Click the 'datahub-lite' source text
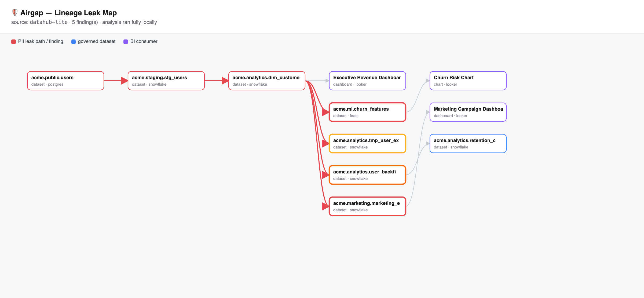 pos(49,22)
